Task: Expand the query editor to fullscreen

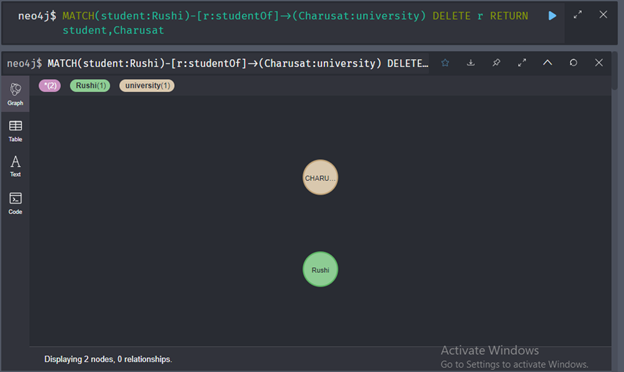Action: 577,15
